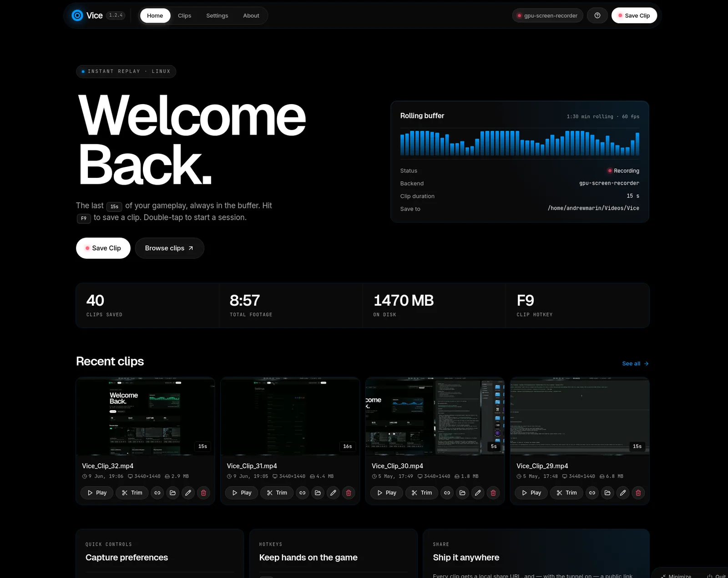
Task: Open thumbnail of Vice_Clip_29.mp4
Action: click(580, 416)
